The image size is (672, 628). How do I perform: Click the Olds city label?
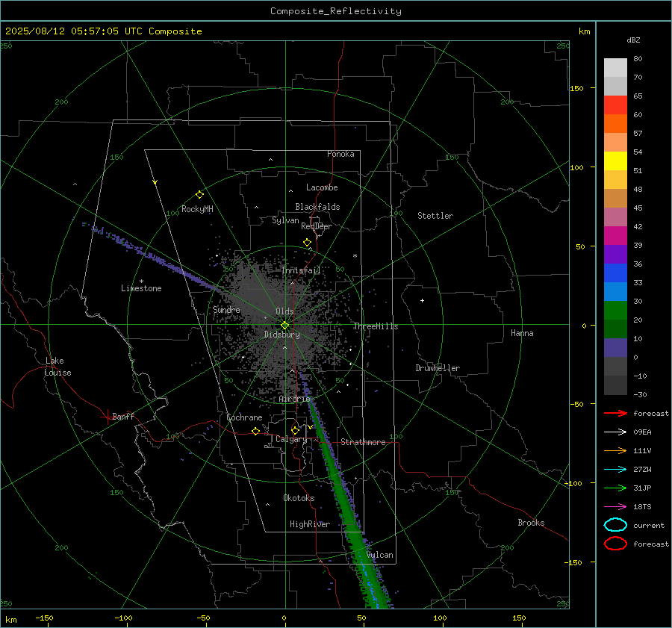284,311
